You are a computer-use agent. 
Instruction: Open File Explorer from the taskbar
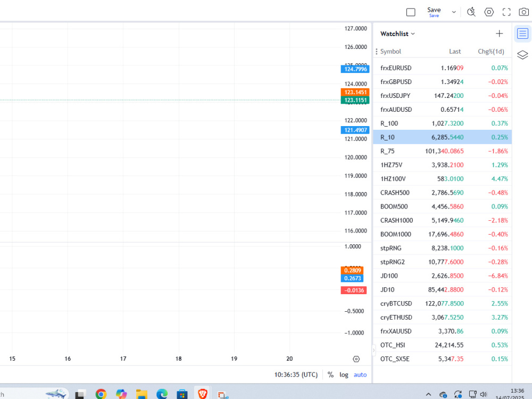click(142, 394)
